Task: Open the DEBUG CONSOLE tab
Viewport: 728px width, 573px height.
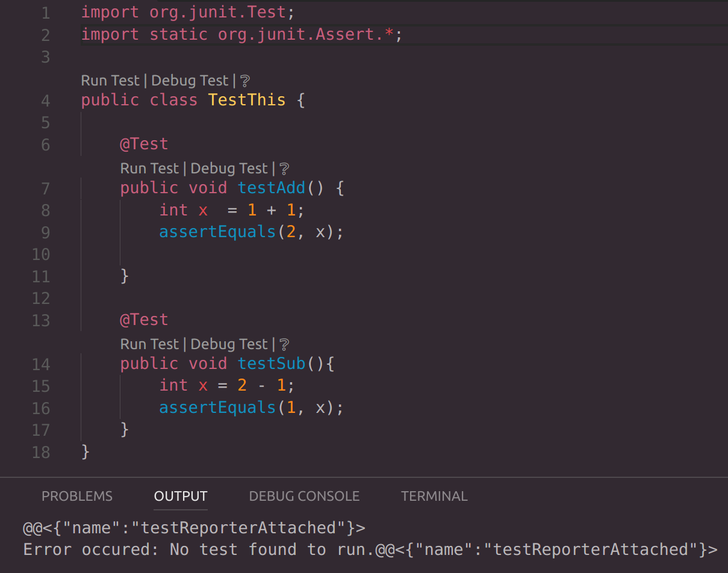Action: point(303,496)
